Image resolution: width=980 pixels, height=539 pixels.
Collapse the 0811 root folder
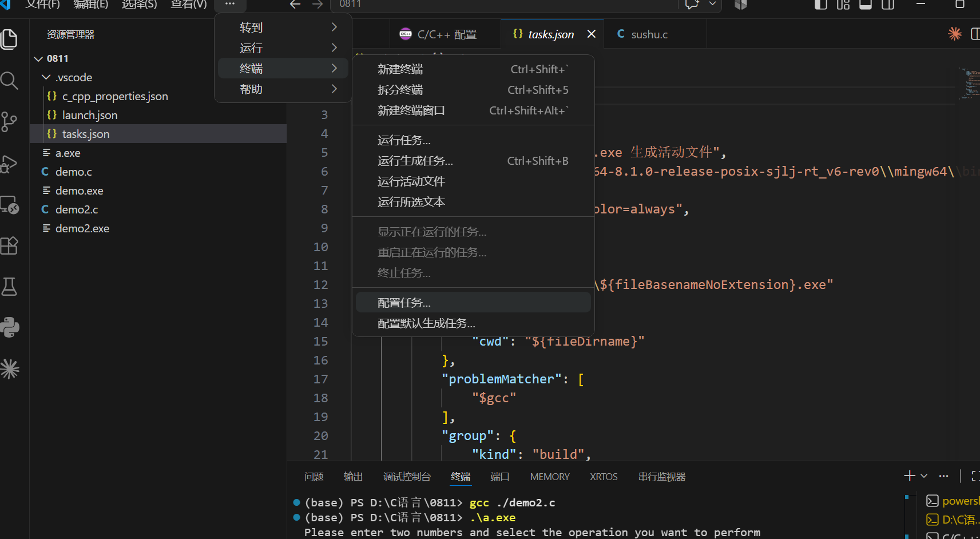point(38,59)
